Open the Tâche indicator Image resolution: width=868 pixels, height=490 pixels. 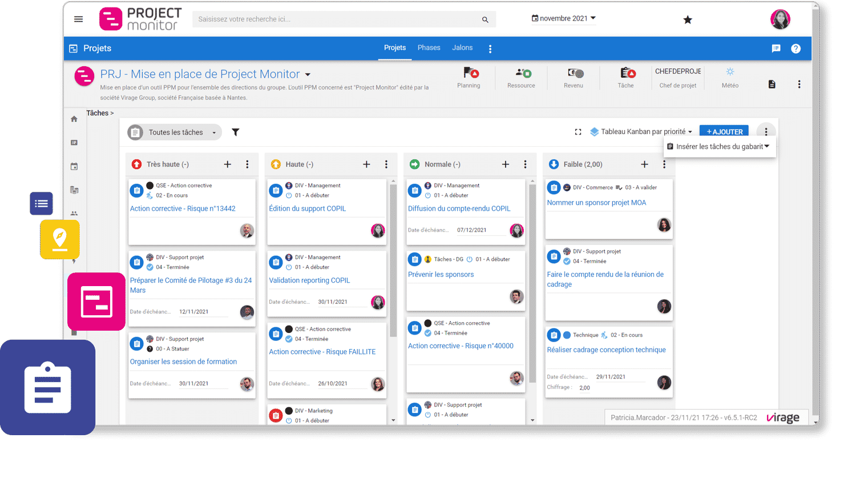tap(626, 78)
